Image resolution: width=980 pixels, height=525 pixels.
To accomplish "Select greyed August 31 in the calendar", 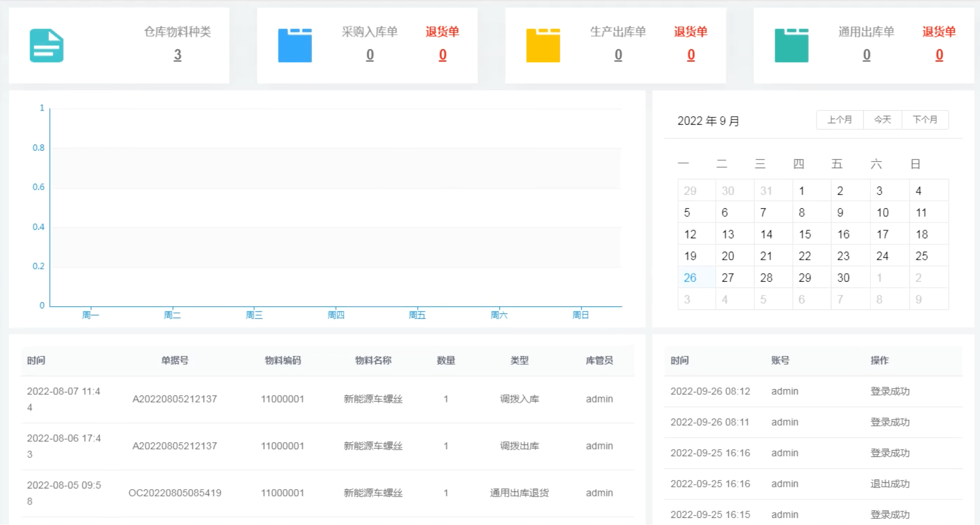I will pos(773,191).
